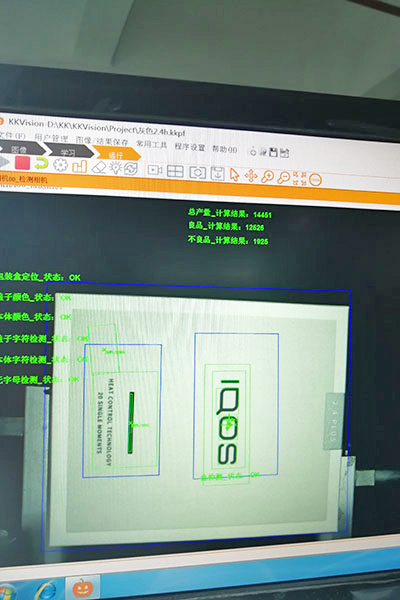The height and width of the screenshot is (600, 400).
Task: Click the red stop button
Action: [22, 163]
